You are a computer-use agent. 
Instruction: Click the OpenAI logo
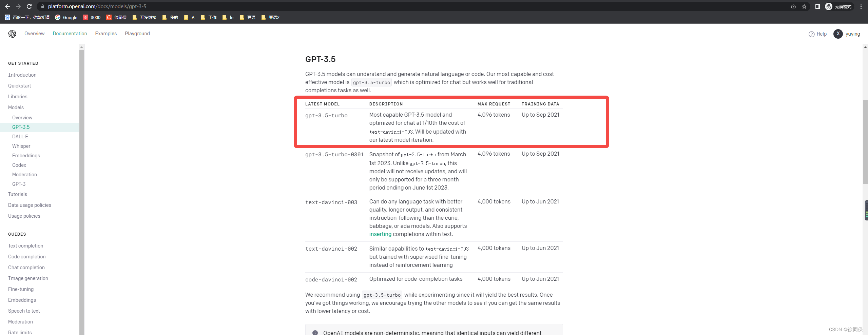(x=12, y=34)
